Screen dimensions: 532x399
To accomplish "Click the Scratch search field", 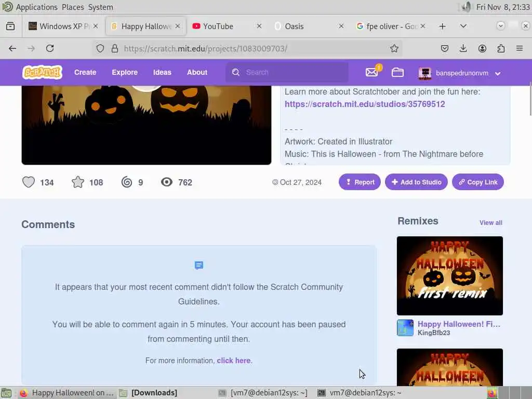I will [x=287, y=72].
